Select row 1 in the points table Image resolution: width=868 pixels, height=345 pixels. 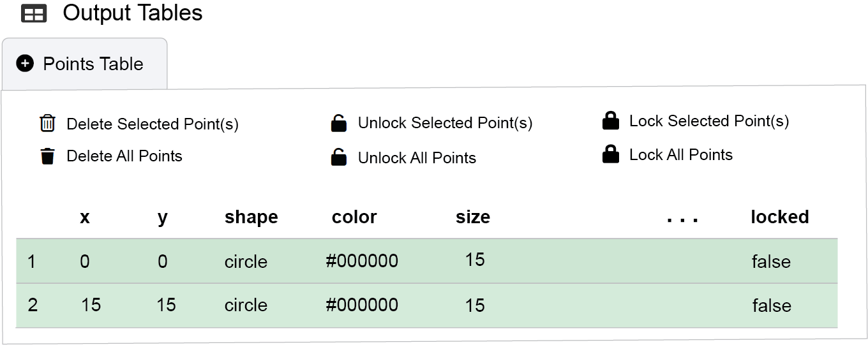32,261
